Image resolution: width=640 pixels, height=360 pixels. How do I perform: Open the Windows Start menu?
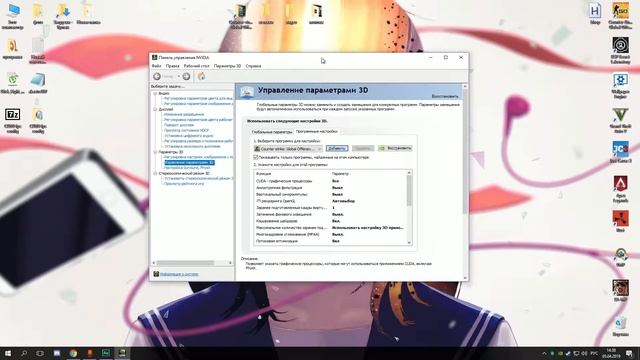pyautogui.click(x=8, y=353)
